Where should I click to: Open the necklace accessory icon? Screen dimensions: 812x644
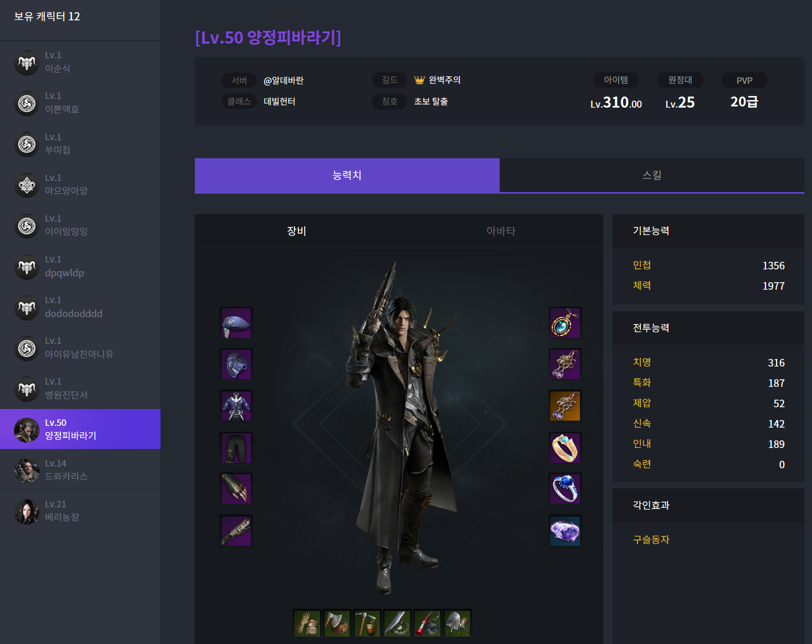coord(565,323)
